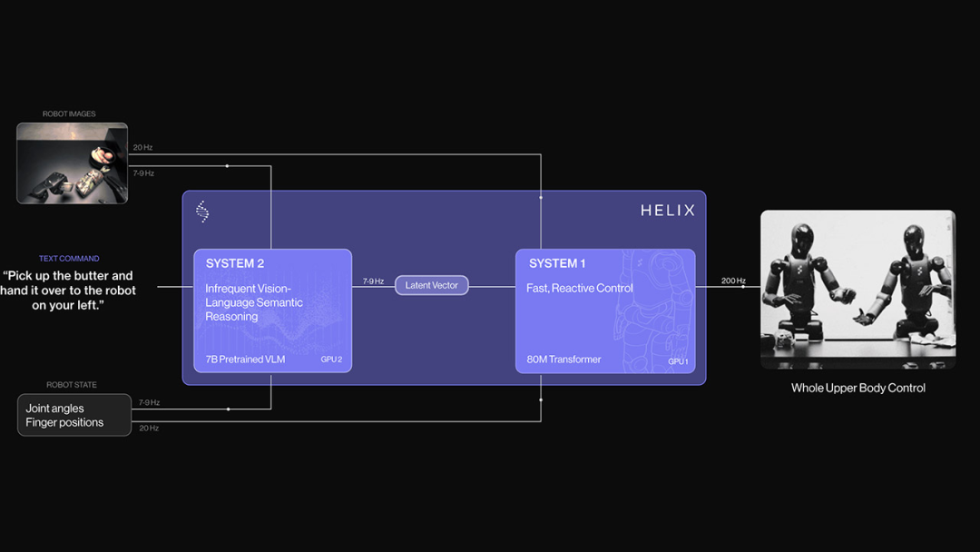Click the Whole Upper Body Control caption
Image resolution: width=980 pixels, height=552 pixels.
[x=857, y=388]
